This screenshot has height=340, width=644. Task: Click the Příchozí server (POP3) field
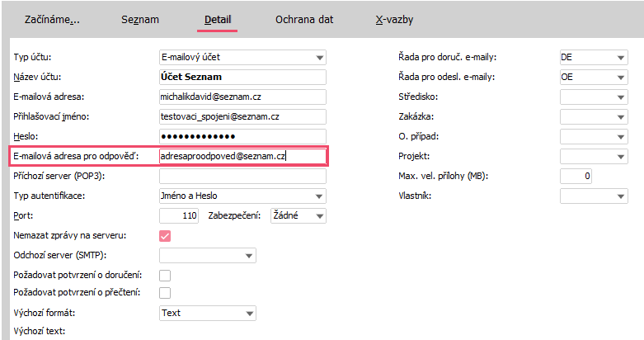pos(242,176)
